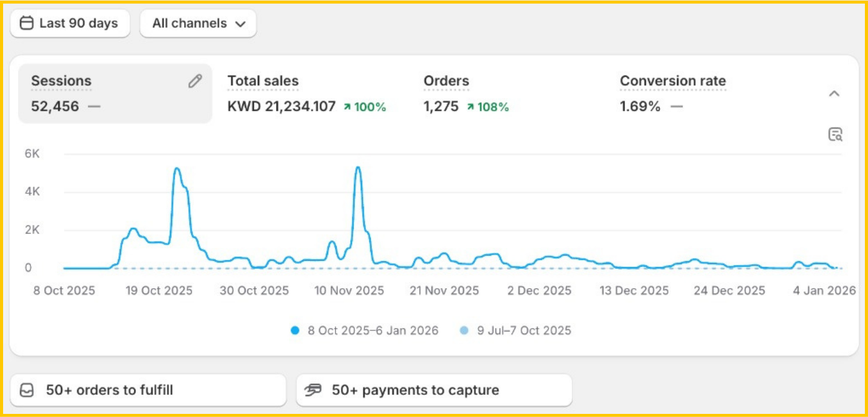Open the Last 90 days date picker
Viewport: 868px width, 417px height.
click(70, 24)
